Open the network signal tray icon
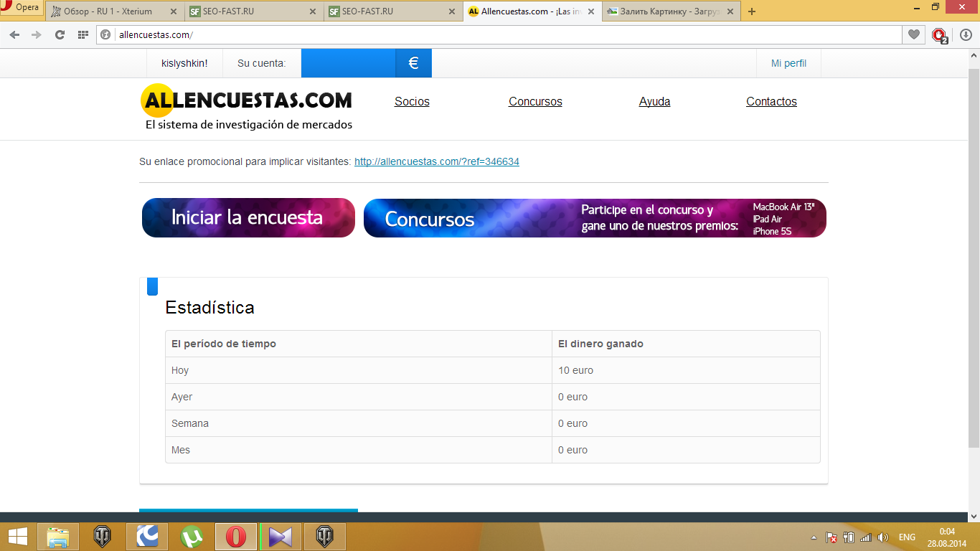Image resolution: width=980 pixels, height=551 pixels. [x=866, y=537]
